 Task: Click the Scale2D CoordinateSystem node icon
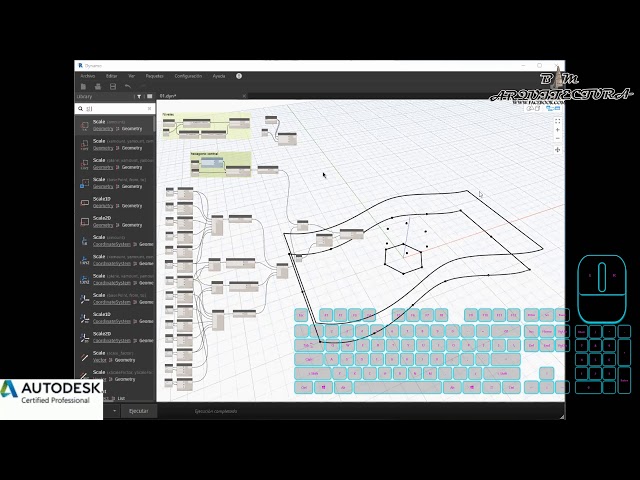(x=84, y=337)
